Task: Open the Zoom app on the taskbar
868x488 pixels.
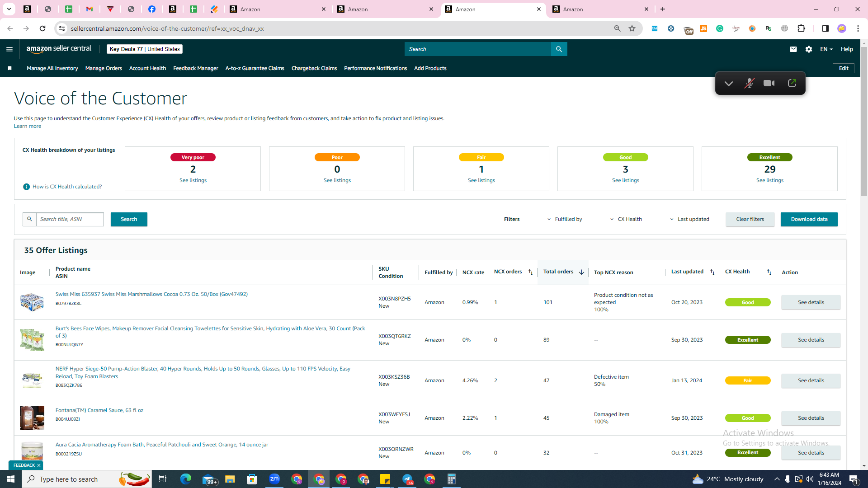Action: (x=274, y=479)
